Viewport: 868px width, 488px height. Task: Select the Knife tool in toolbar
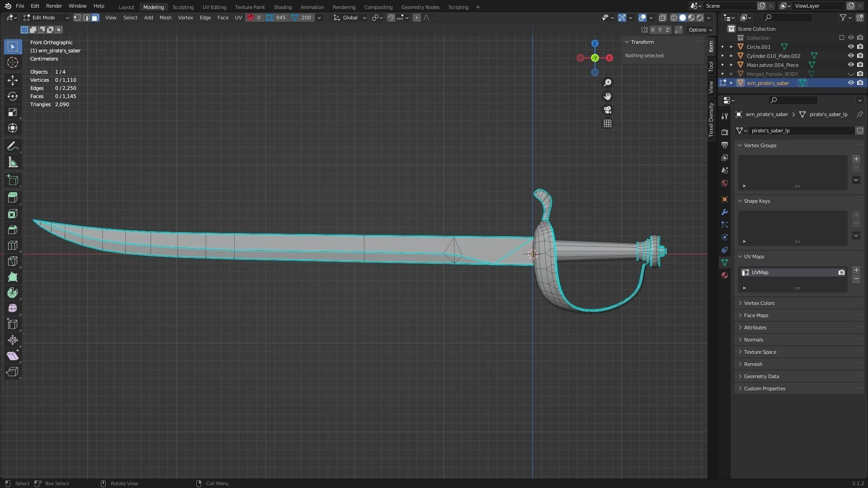tap(13, 261)
